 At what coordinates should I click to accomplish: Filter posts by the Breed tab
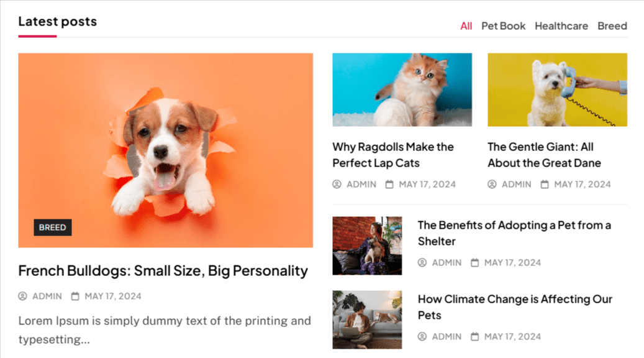click(612, 26)
